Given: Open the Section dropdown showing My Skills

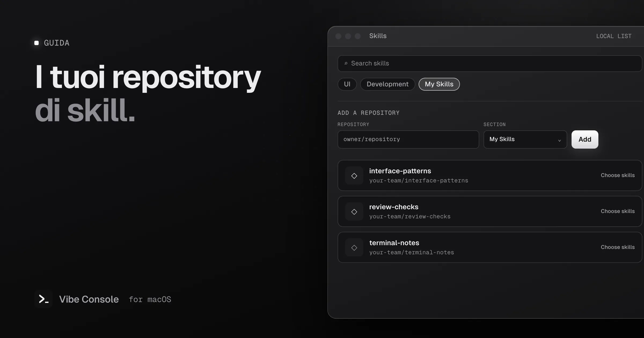Looking at the screenshot, I should click(525, 139).
